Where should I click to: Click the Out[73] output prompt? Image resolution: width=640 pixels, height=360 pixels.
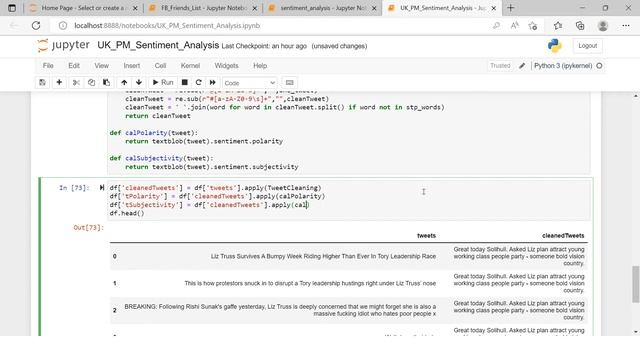[x=89, y=227]
